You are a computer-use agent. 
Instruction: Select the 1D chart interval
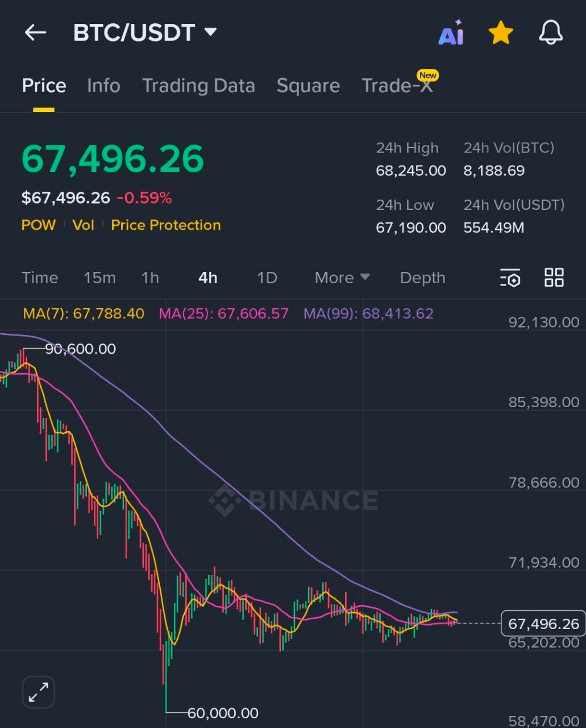267,278
